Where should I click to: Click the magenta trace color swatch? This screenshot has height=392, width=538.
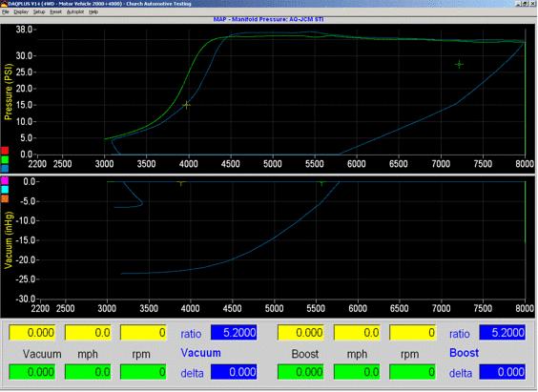click(x=5, y=180)
